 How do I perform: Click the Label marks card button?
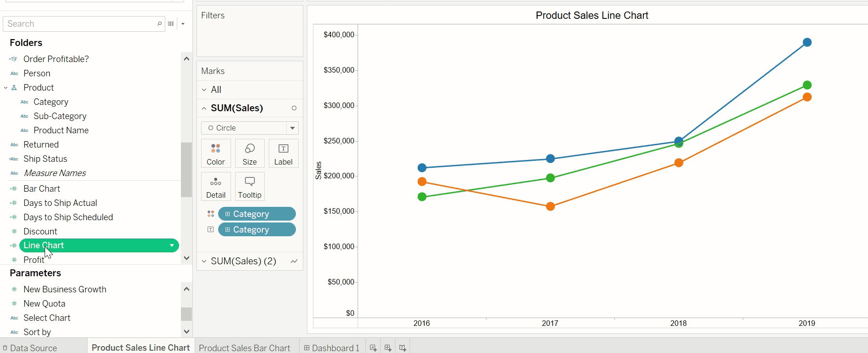[283, 154]
